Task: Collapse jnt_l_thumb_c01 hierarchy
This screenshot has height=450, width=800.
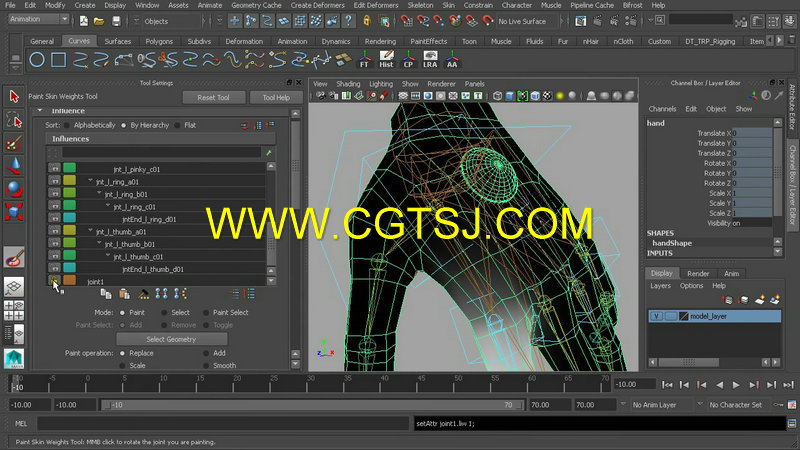Action: point(108,256)
